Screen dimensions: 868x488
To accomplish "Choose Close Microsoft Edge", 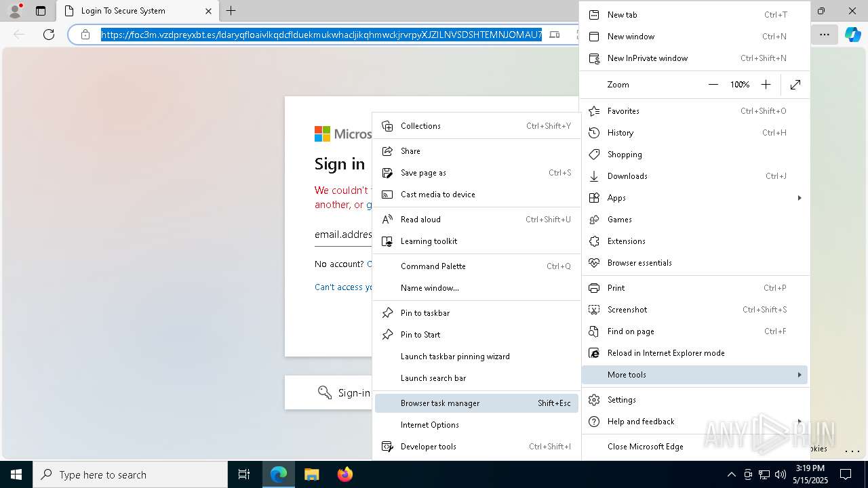I will pos(695,447).
